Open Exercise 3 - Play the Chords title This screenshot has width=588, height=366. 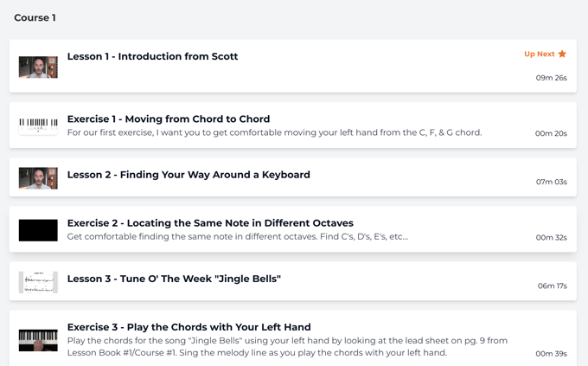click(x=189, y=327)
